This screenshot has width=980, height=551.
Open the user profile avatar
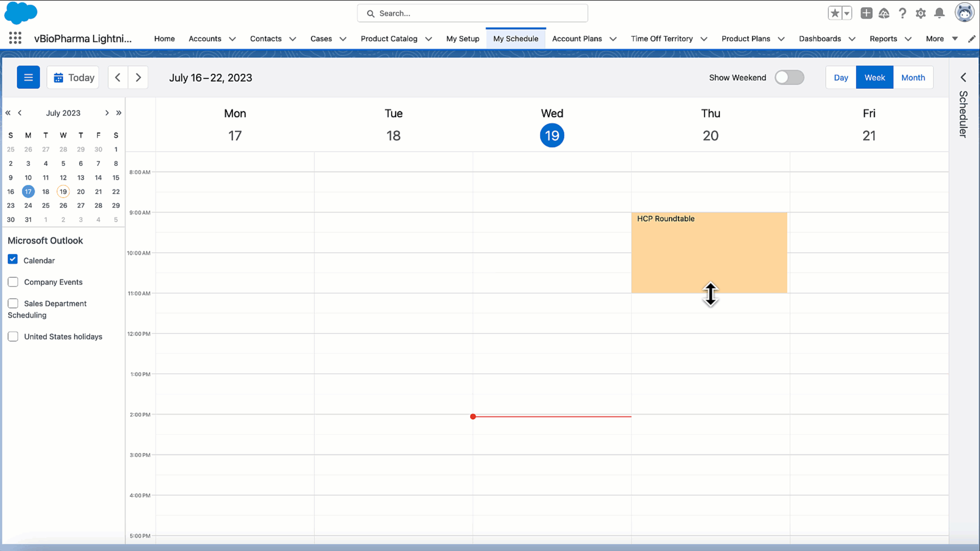964,13
